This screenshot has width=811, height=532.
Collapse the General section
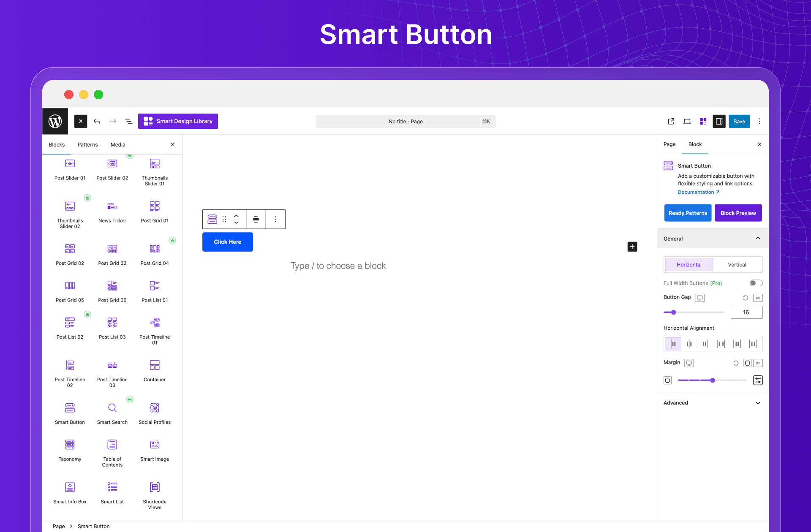pos(758,239)
